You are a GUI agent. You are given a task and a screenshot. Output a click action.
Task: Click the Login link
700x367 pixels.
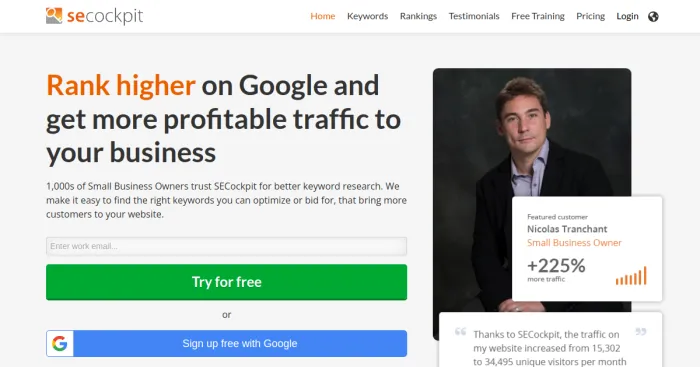click(627, 16)
